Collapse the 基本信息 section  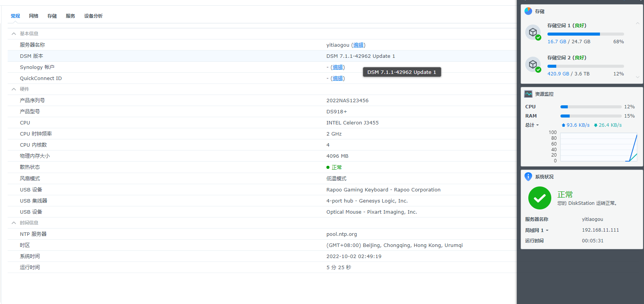tap(14, 34)
